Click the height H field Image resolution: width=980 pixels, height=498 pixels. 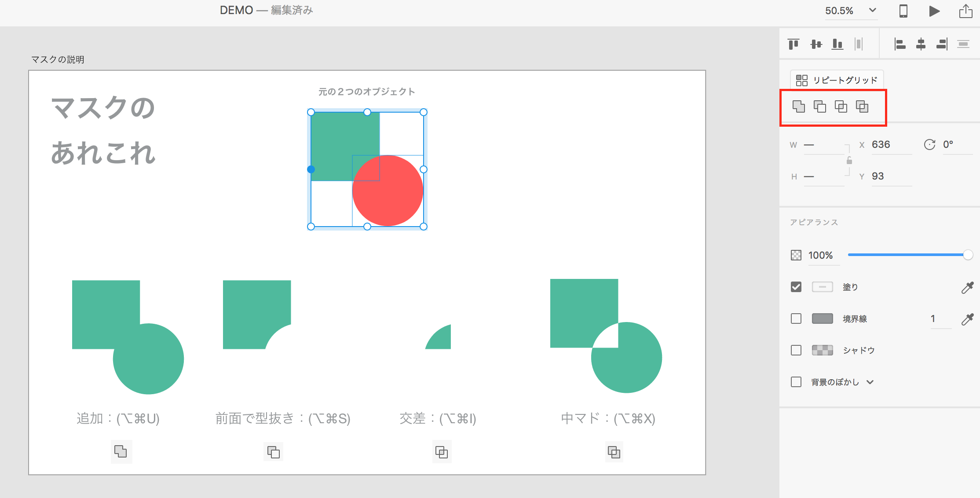click(x=824, y=176)
